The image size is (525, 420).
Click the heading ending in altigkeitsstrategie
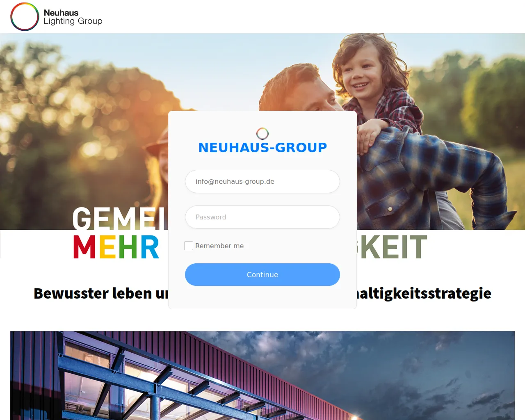point(424,293)
